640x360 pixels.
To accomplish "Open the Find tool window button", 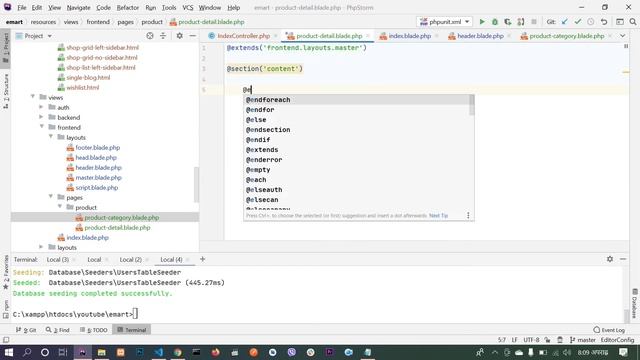I will (58, 330).
